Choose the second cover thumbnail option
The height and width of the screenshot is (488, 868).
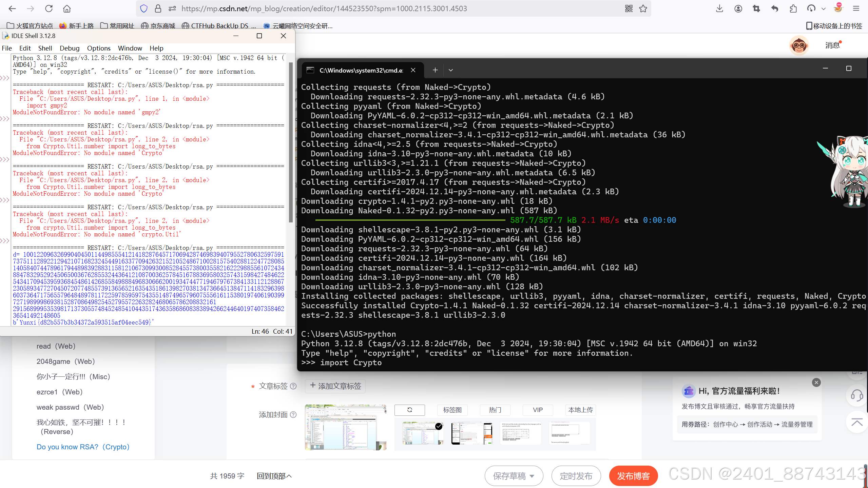click(x=471, y=433)
